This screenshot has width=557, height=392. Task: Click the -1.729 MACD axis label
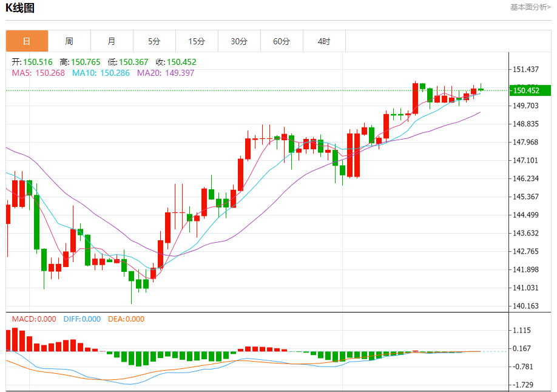(x=522, y=385)
